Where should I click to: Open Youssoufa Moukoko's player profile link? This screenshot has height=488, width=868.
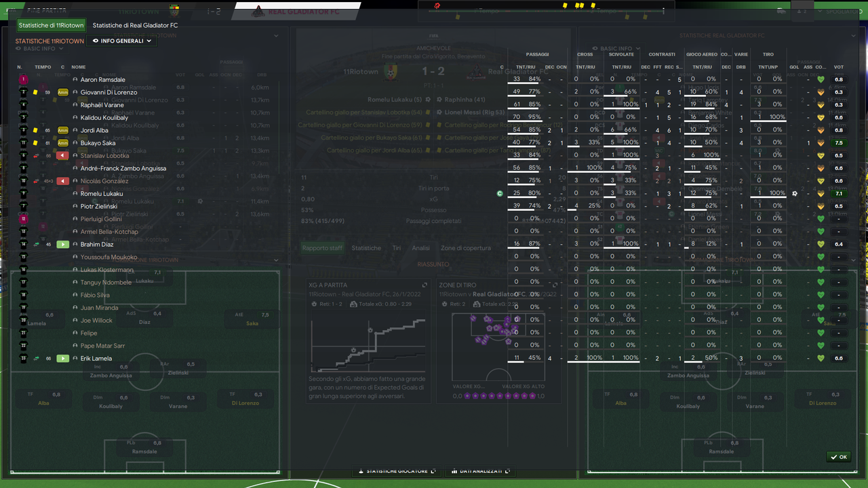click(x=108, y=257)
